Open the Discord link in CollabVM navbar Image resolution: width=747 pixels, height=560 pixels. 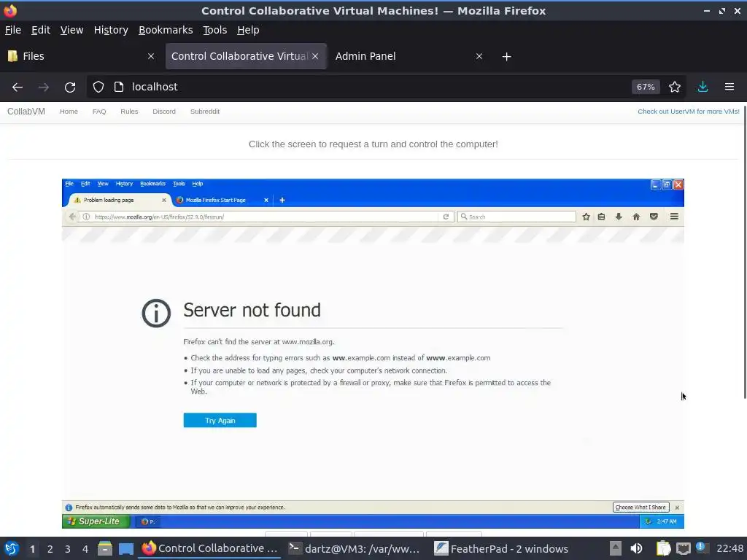point(164,112)
